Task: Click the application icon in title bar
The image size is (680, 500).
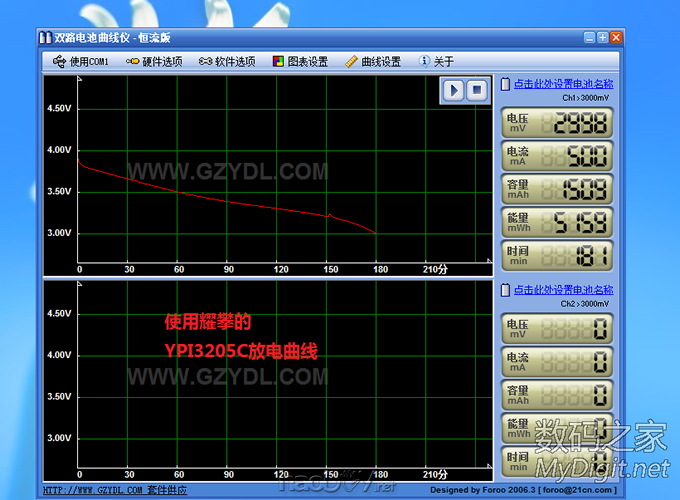Action: click(45, 38)
